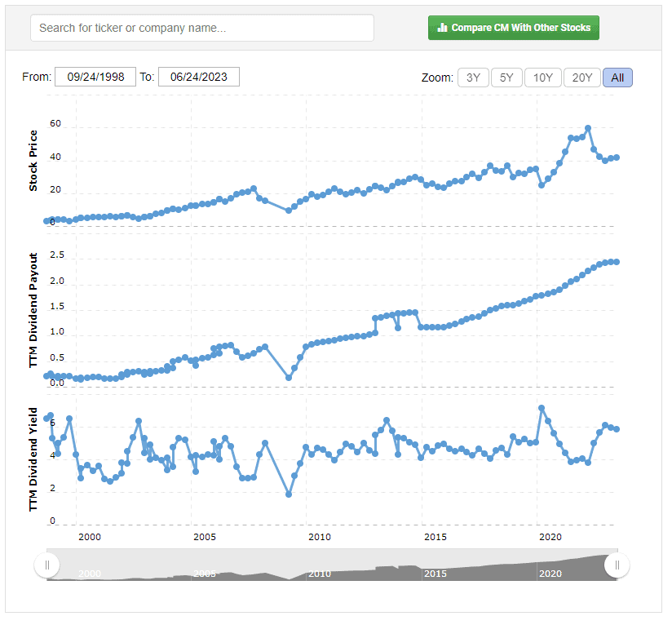Click the 2005 area in navigator timeline
The width and height of the screenshot is (672, 625).
[205, 573]
